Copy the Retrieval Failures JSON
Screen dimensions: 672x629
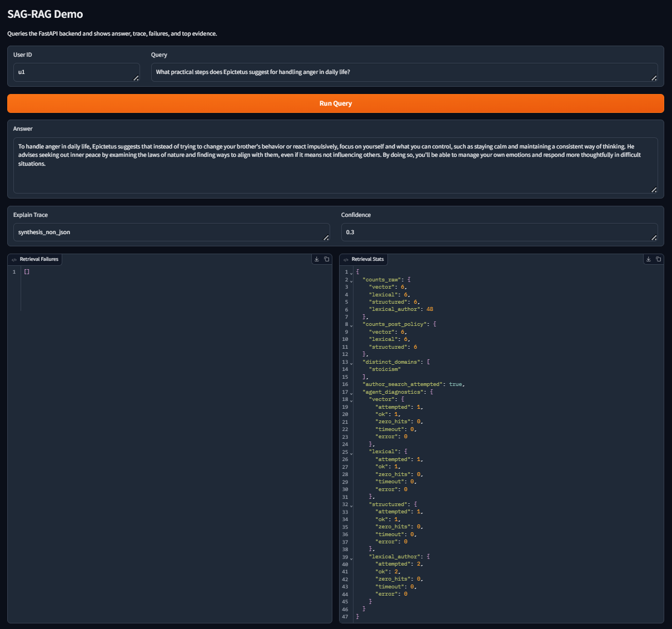[x=327, y=259]
